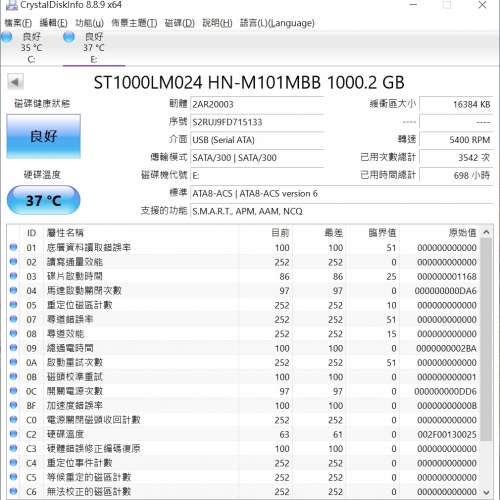Click the firmware field 2AR20003
Viewport: 500px width, 500px height.
click(x=257, y=104)
